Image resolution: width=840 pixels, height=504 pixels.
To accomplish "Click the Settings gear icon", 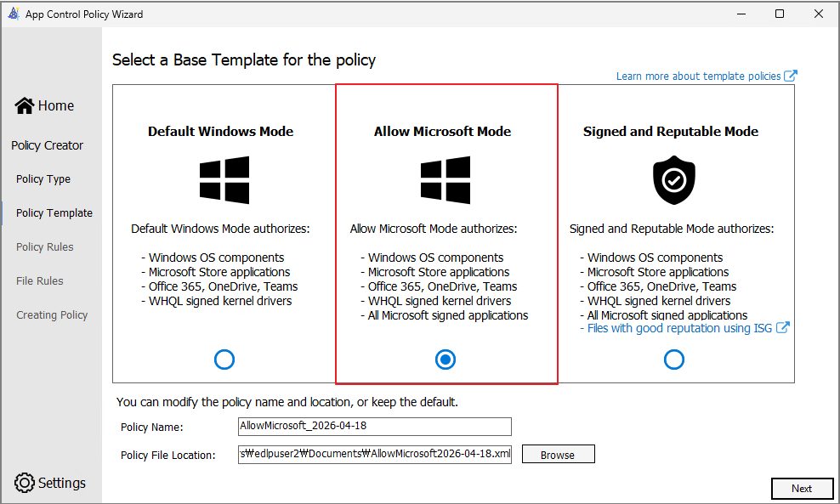I will 24,483.
